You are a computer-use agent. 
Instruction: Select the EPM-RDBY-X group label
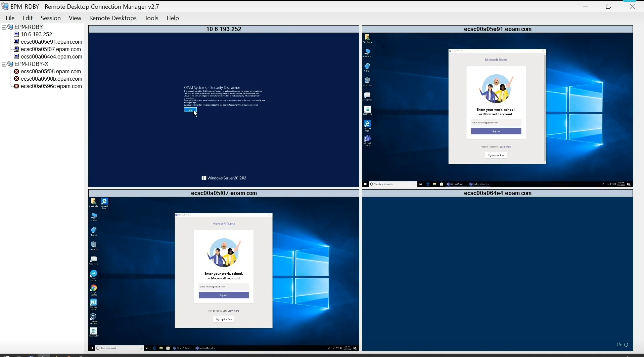point(32,64)
